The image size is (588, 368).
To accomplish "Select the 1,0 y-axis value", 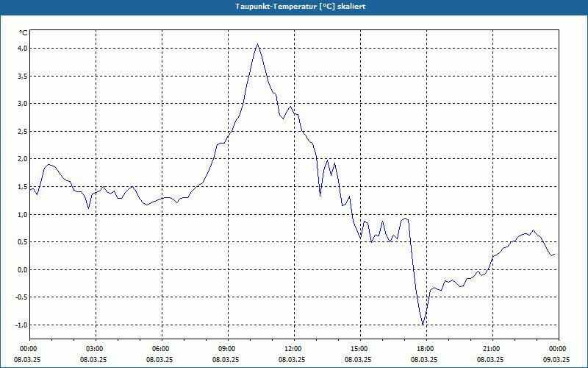I will (x=23, y=214).
